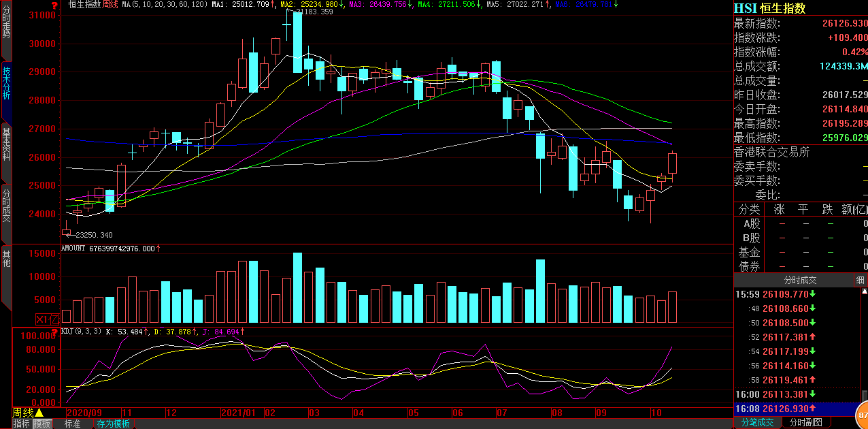Click the X1亿 volume unit box

click(x=48, y=318)
